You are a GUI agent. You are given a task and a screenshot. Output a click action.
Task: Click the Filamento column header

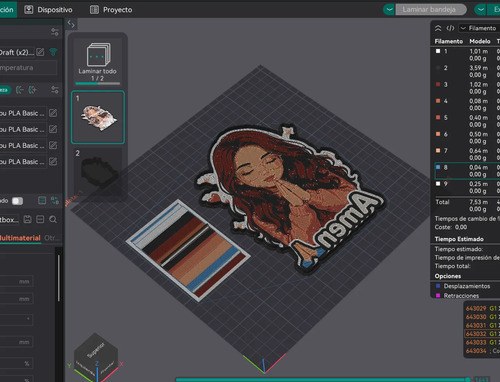[449, 41]
